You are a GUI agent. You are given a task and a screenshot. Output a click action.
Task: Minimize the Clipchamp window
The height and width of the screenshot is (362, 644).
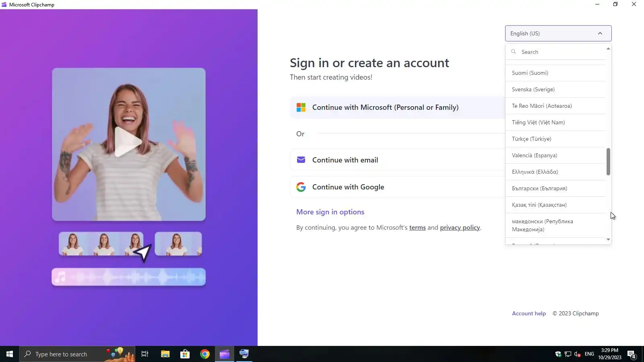597,4
